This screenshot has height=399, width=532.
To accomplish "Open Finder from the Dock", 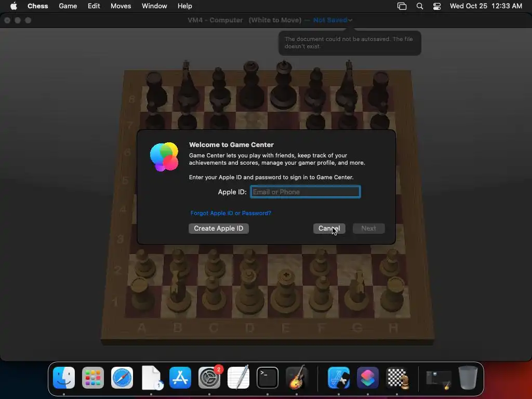I will [x=64, y=378].
